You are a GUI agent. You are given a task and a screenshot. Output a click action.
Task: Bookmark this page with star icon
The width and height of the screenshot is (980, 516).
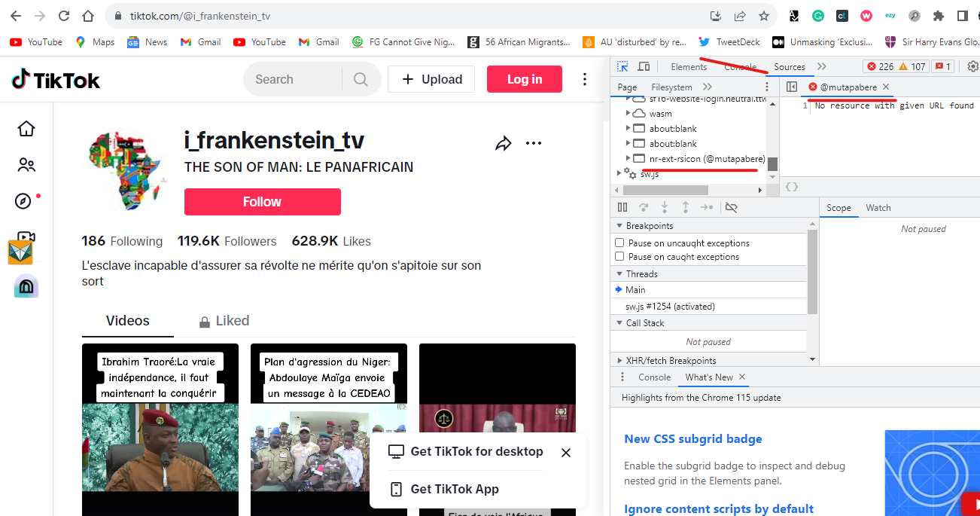coord(764,16)
